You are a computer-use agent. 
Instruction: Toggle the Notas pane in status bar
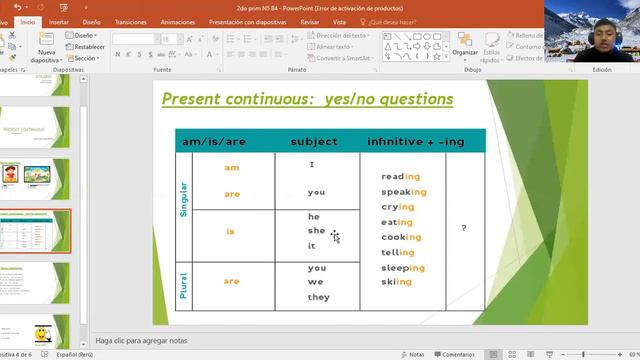(413, 354)
